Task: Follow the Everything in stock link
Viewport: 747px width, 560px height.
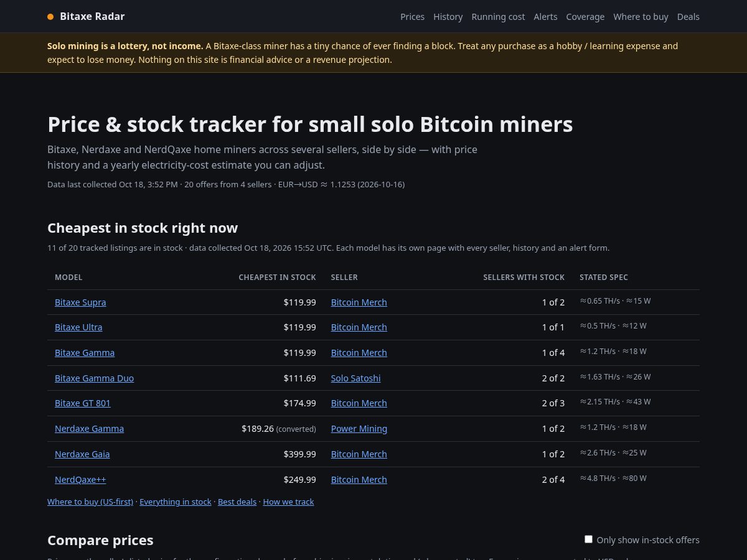Action: coord(176,502)
